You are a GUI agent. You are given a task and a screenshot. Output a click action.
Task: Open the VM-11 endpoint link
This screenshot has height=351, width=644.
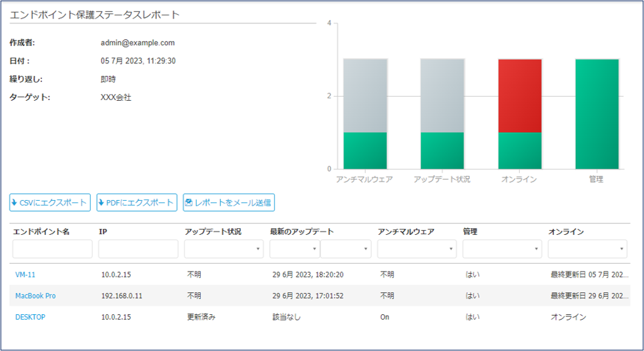(25, 274)
